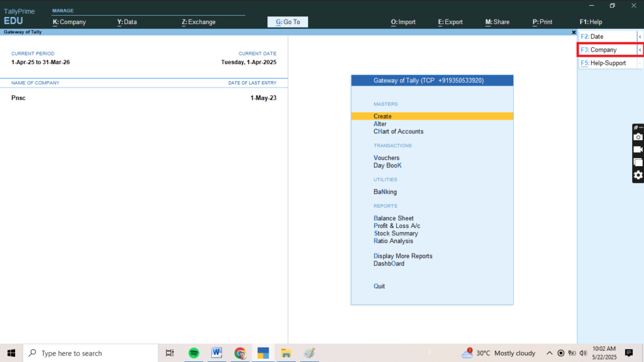Open Banking under Utilities
Viewport: 644px width, 362px height.
(386, 191)
